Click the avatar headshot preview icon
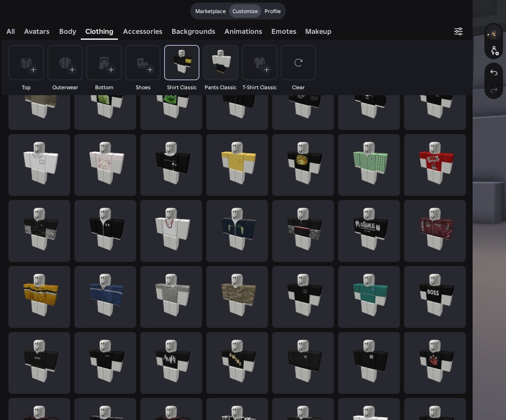 coord(493,33)
